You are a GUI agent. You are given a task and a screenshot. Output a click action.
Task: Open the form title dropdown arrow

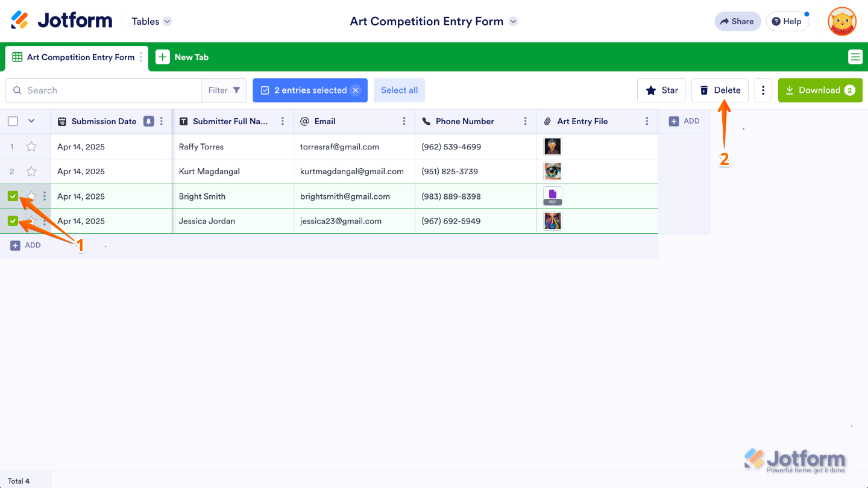(x=513, y=22)
